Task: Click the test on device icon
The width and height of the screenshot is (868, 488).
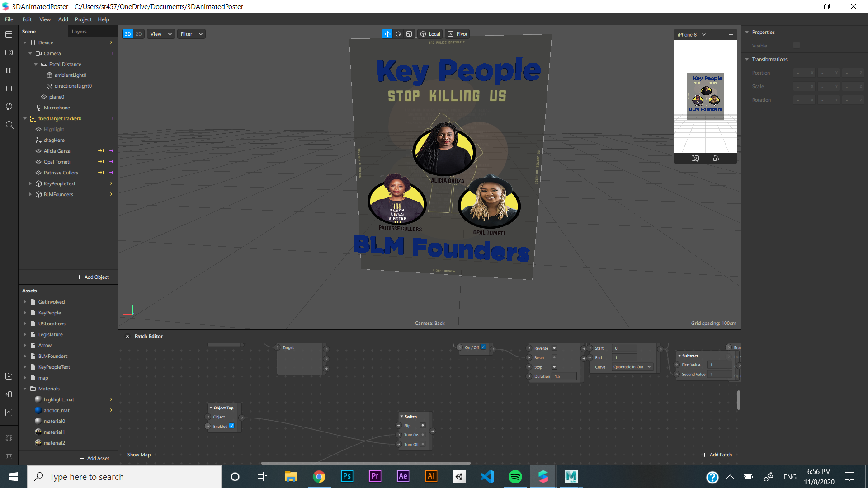Action: 9,394
